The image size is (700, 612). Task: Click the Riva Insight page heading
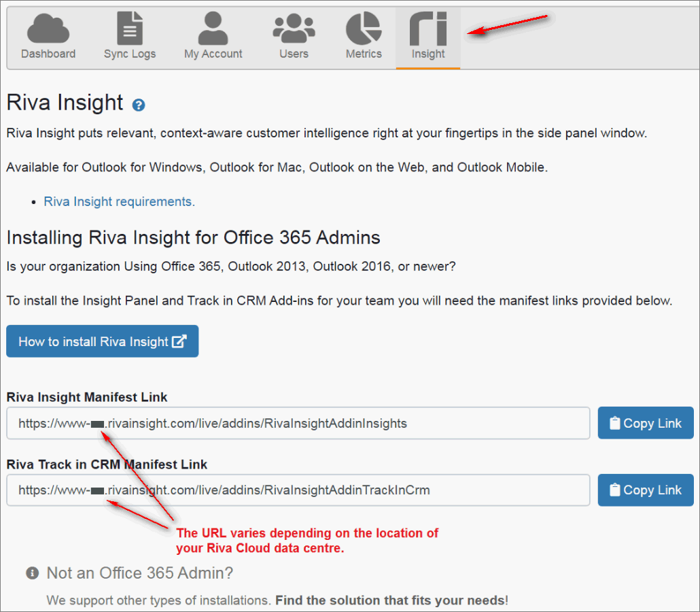[x=65, y=102]
